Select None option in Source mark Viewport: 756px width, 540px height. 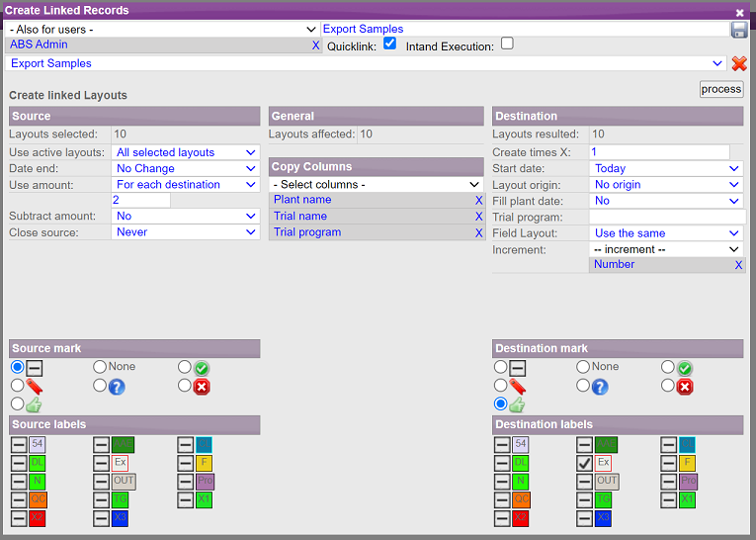pyautogui.click(x=100, y=367)
